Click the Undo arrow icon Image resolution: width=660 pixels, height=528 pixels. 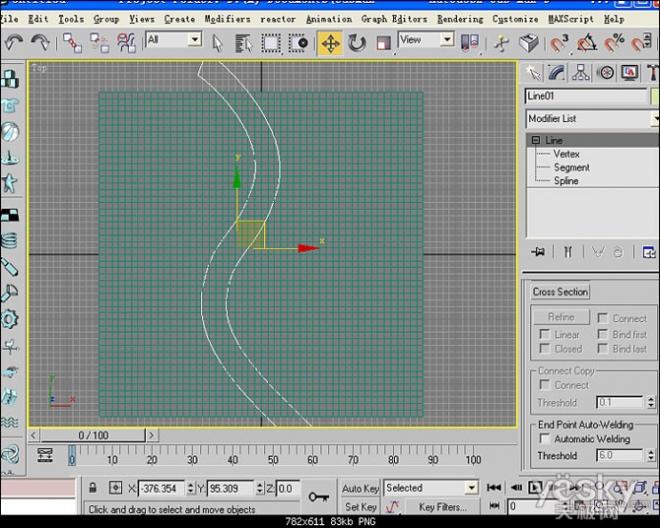(x=14, y=42)
